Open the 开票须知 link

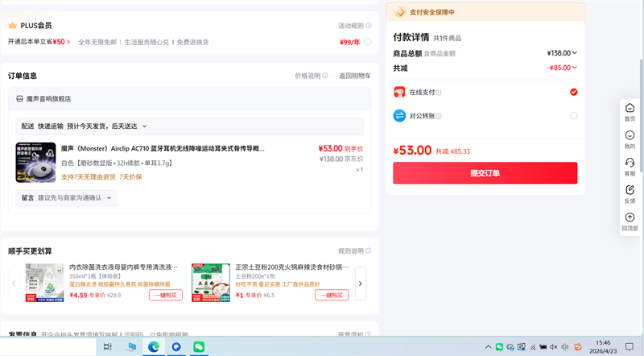tap(351, 334)
